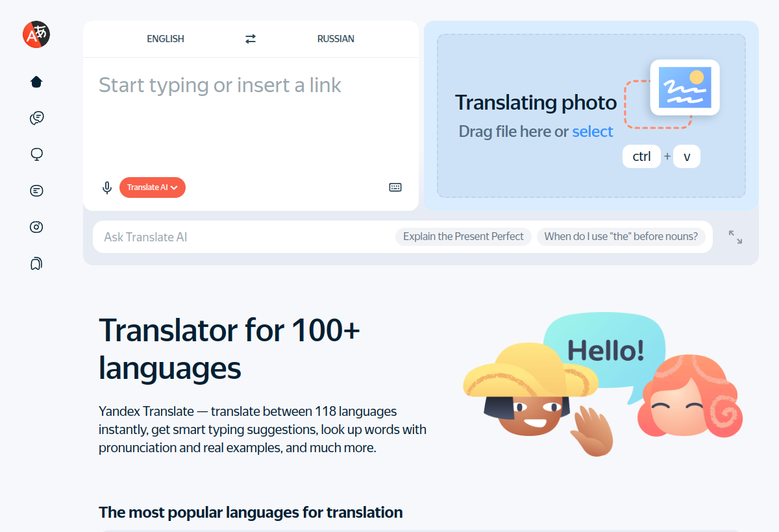Image resolution: width=779 pixels, height=532 pixels.
Task: Expand Translate AI panel to fullscreen
Action: click(736, 237)
